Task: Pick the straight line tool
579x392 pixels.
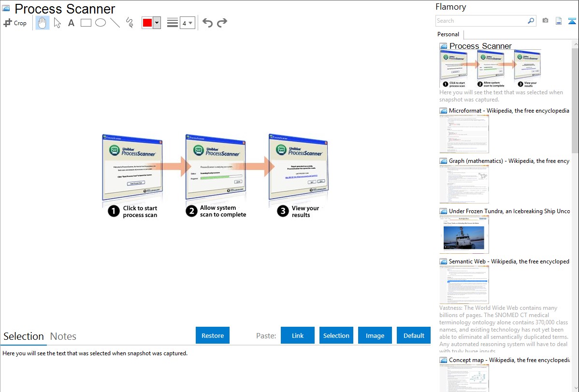Action: (x=115, y=23)
